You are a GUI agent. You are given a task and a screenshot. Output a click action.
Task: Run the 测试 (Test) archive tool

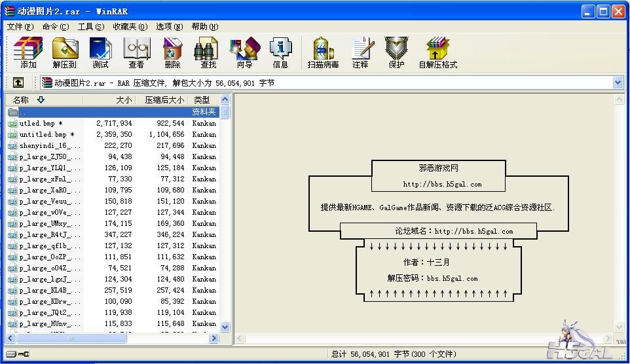pyautogui.click(x=100, y=52)
